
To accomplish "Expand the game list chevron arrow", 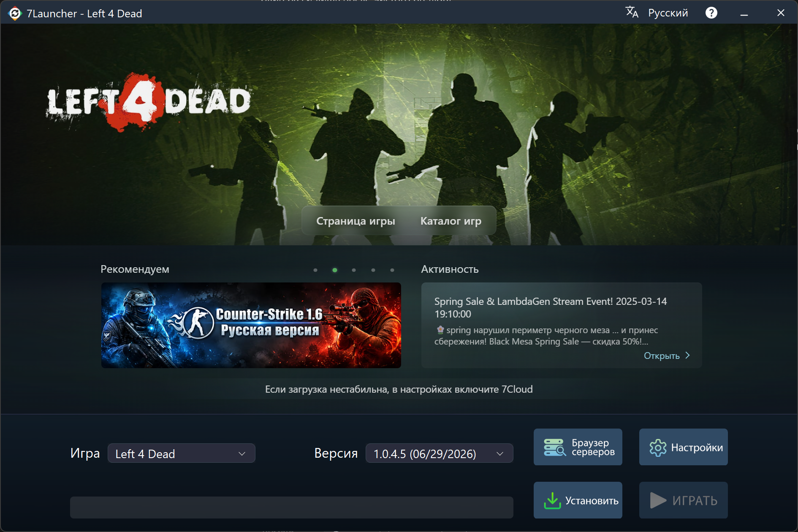I will coord(242,454).
